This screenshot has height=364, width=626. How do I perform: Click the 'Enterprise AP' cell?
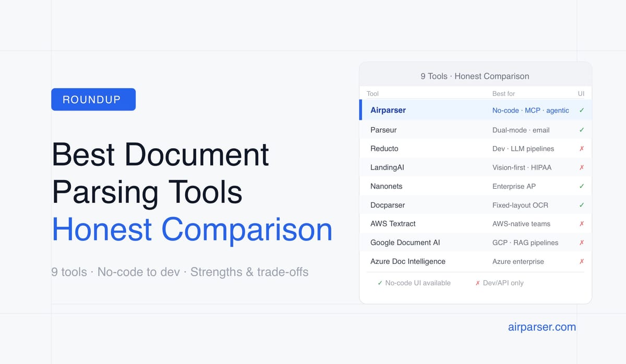tap(514, 186)
